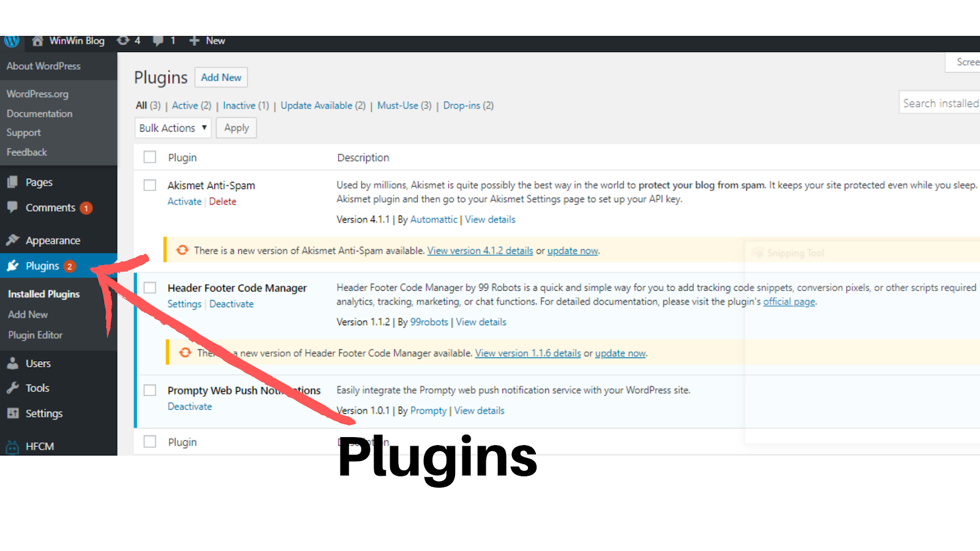Open WordPress.org link in sidebar
The height and width of the screenshot is (551, 980).
click(x=37, y=94)
